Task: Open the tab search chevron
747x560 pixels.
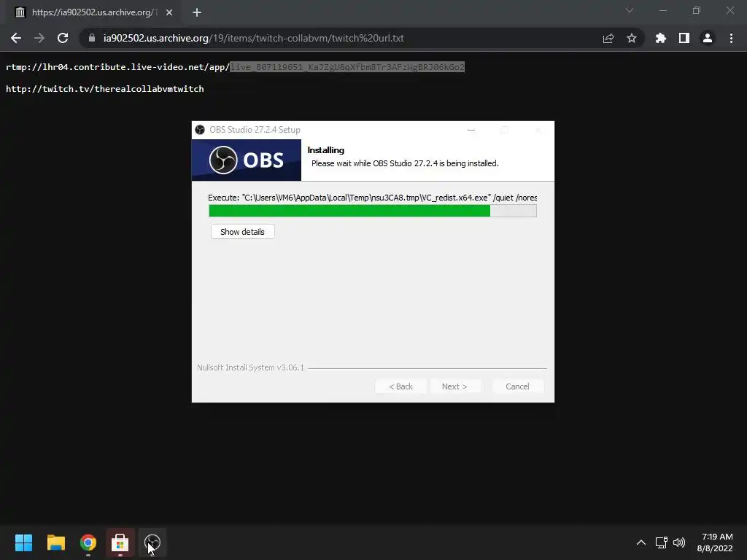Action: coord(630,10)
